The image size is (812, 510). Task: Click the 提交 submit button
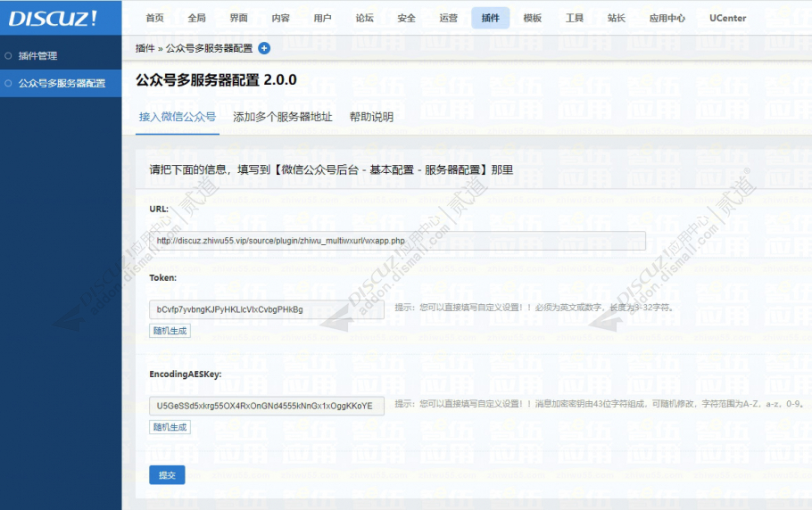[x=167, y=475]
